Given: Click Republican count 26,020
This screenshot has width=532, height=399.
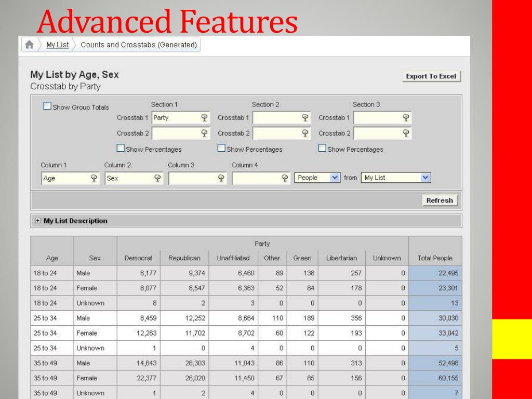Looking at the screenshot, I should (x=195, y=378).
